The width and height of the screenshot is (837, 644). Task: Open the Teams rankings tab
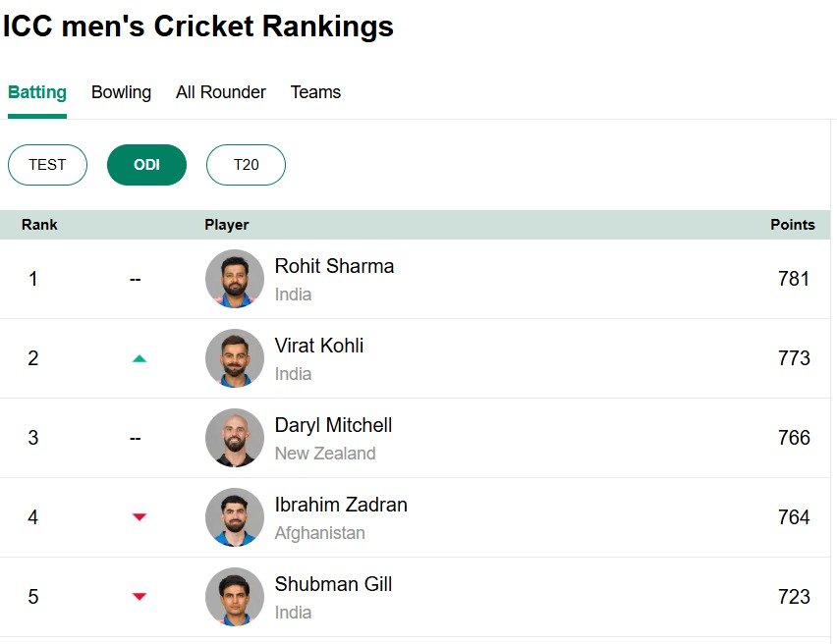coord(315,92)
